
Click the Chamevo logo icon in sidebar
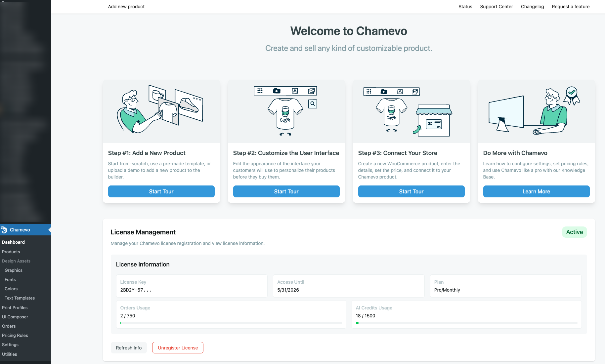[x=4, y=230]
